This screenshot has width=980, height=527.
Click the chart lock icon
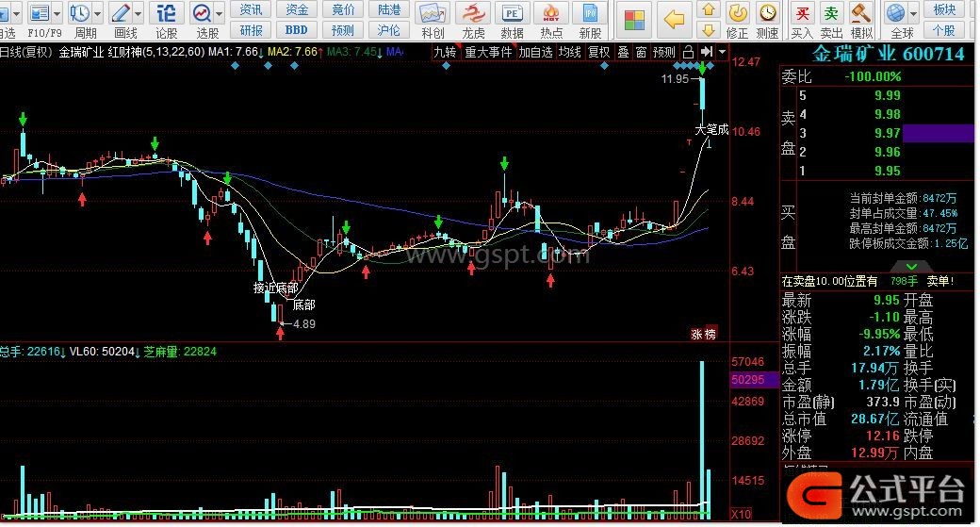pos(688,52)
